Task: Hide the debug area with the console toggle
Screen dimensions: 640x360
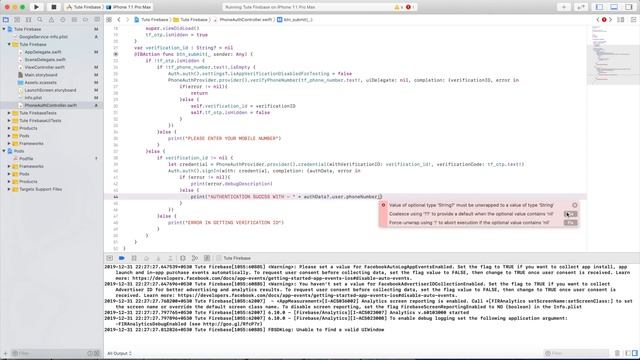Action: point(109,258)
